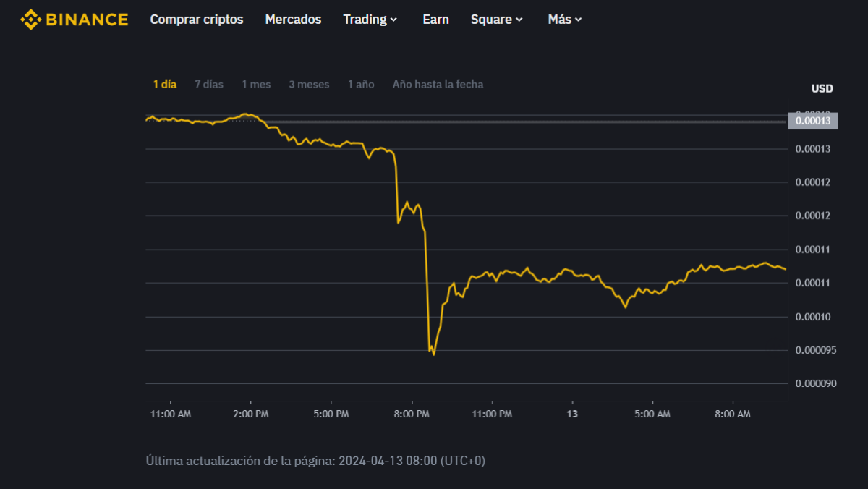Screen dimensions: 868x489
Task: Switch chart to 1 año
Action: click(x=361, y=84)
